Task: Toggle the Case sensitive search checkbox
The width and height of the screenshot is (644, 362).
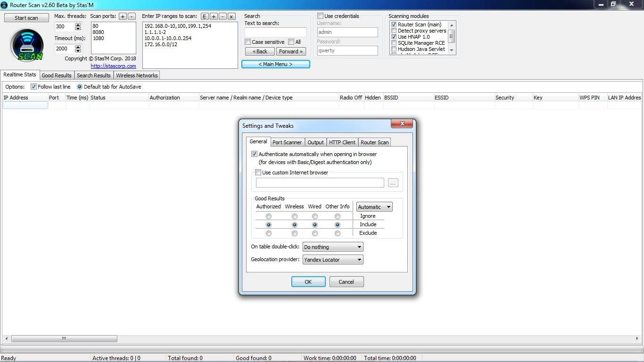Action: 248,42
